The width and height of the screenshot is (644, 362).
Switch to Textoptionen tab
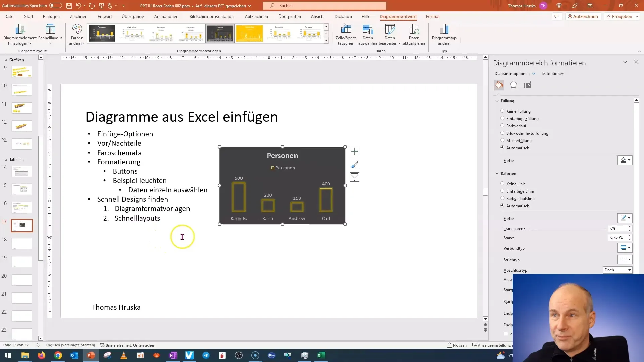(552, 73)
